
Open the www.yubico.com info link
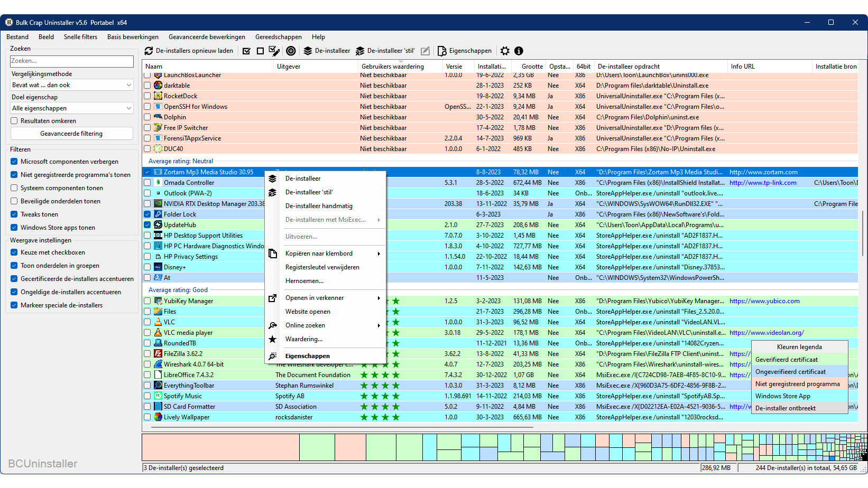[764, 301]
